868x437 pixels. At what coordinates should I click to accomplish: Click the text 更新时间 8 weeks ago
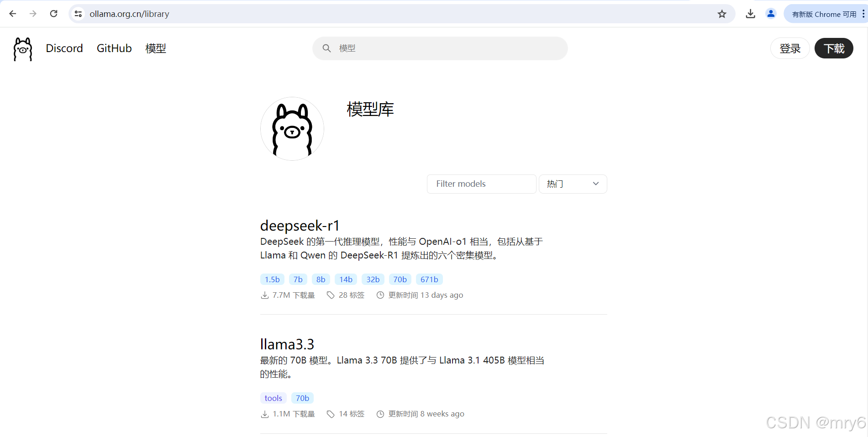[426, 414]
